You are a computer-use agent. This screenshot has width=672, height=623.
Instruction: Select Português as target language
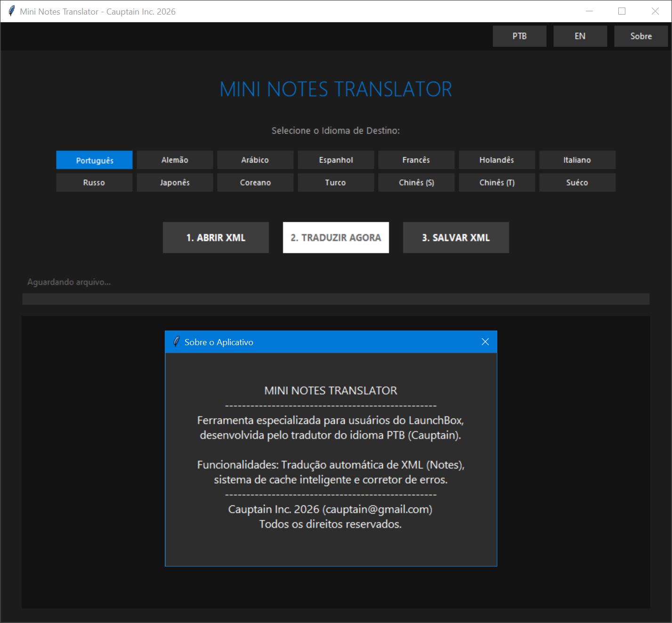coord(94,160)
